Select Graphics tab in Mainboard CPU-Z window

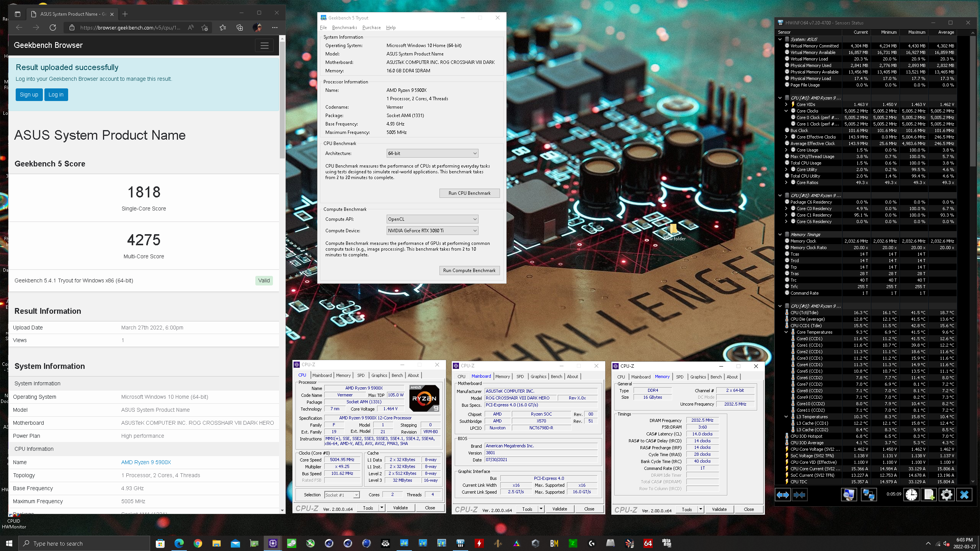(x=538, y=377)
